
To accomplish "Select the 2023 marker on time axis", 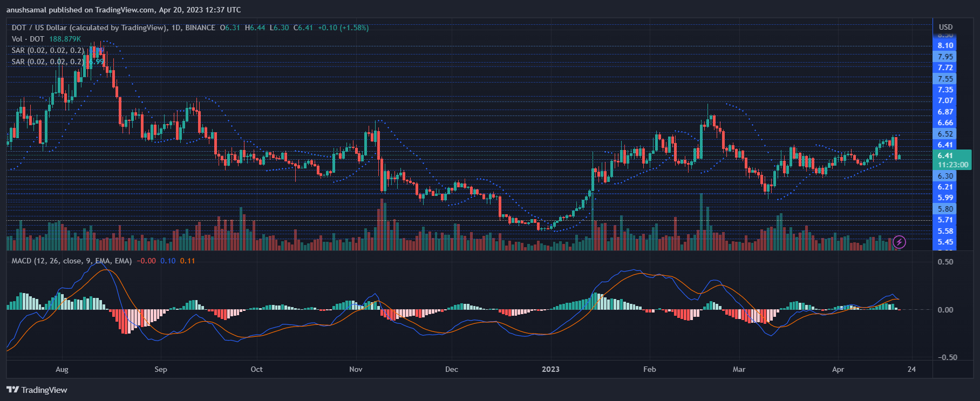I will 550,369.
